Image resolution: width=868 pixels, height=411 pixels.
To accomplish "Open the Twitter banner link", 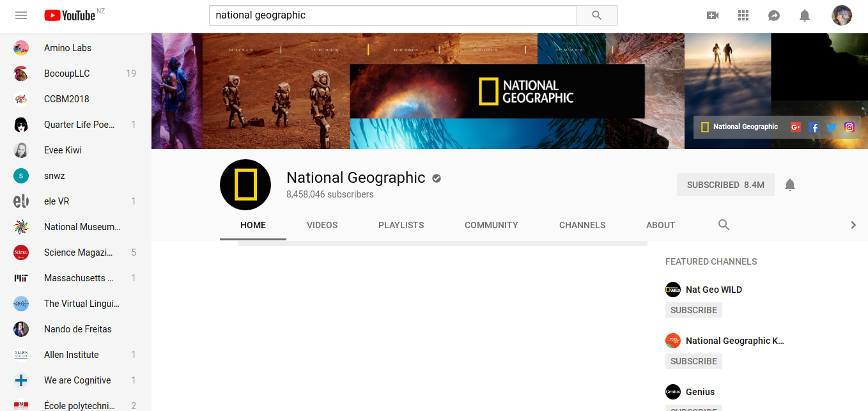I will pyautogui.click(x=832, y=127).
